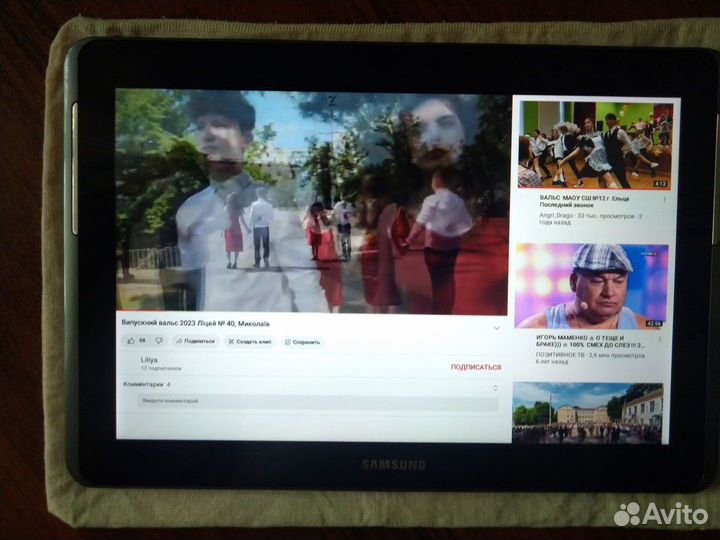Viewport: 720px width, 540px height.
Task: Tap the main video player
Action: coord(313,202)
